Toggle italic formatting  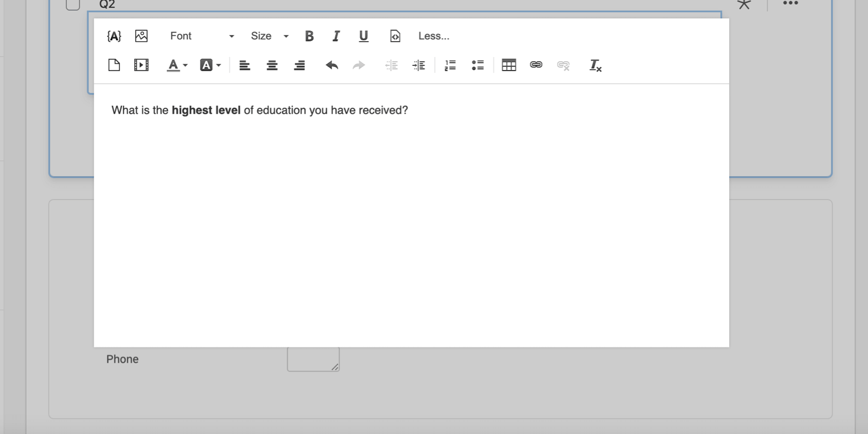[x=336, y=36]
